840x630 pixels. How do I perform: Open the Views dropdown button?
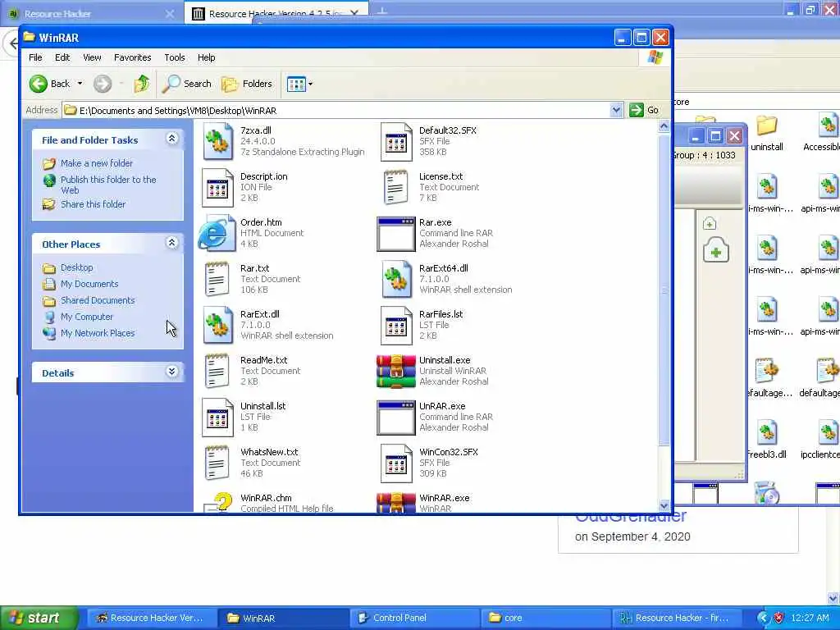coord(299,84)
